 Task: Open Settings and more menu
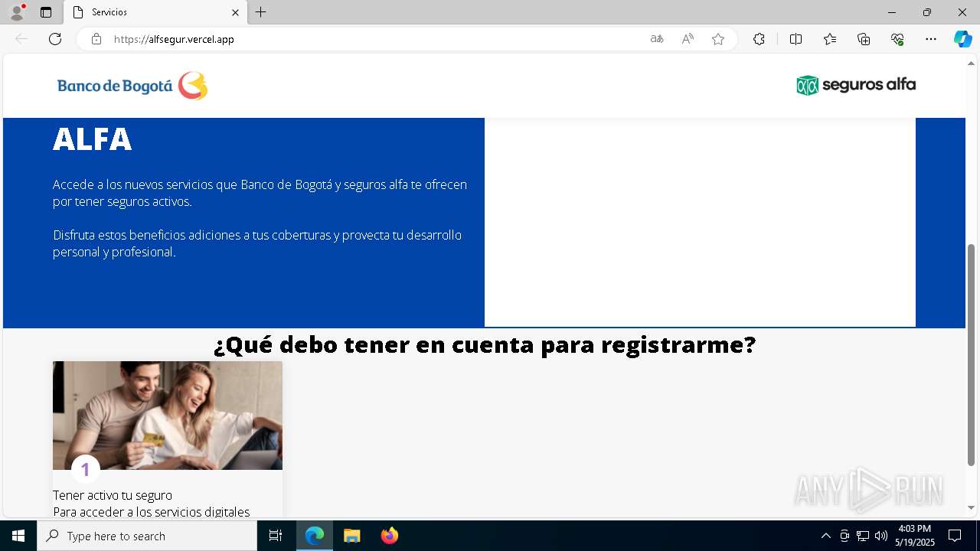coord(931,39)
